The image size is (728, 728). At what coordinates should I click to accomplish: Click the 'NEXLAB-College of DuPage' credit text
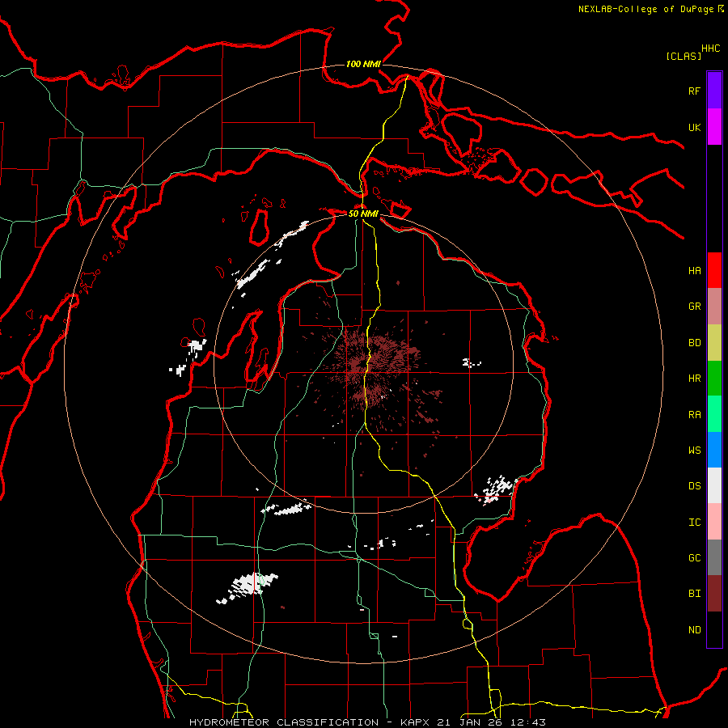[x=645, y=9]
